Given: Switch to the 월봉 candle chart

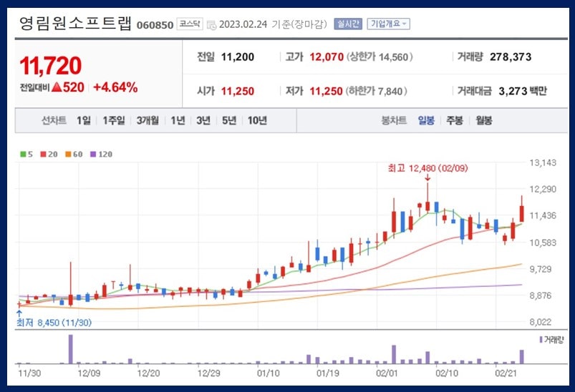Looking at the screenshot, I should click(483, 120).
